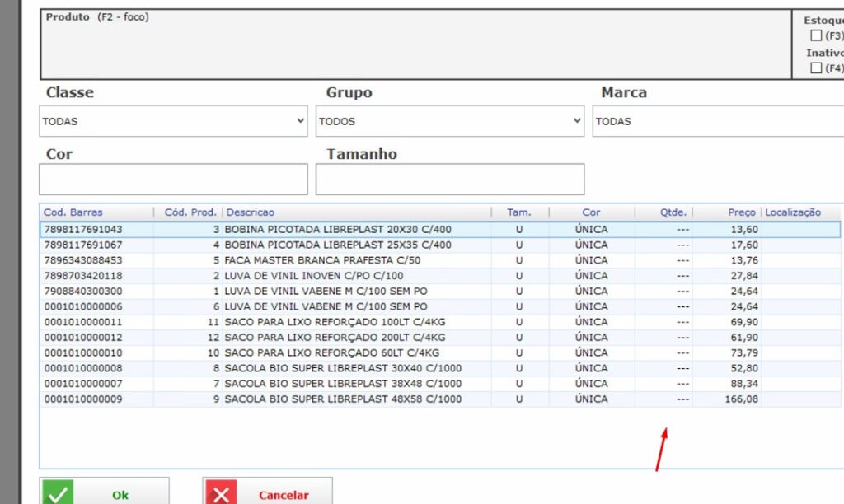Focus the Cor text field
Screen dimensions: 844x504
[x=173, y=179]
